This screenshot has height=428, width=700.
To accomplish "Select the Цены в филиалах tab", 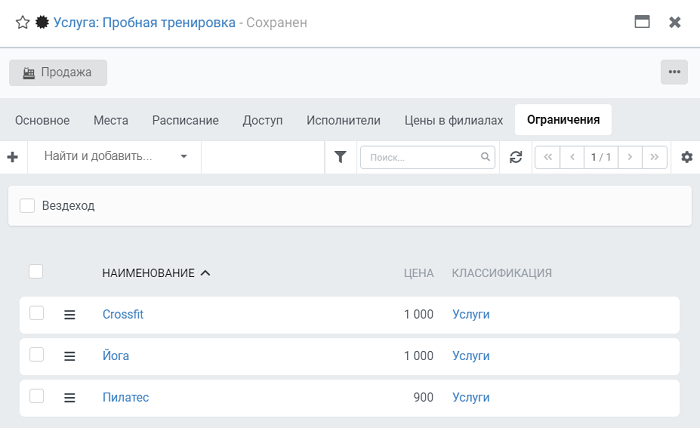I will pos(454,120).
